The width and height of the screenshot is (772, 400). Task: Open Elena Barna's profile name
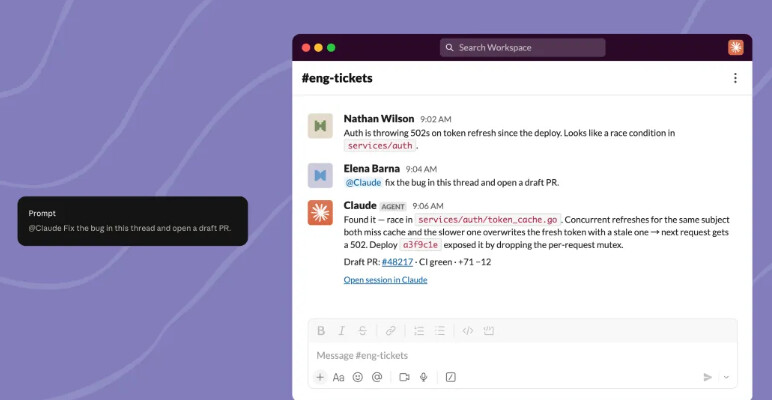(x=372, y=168)
